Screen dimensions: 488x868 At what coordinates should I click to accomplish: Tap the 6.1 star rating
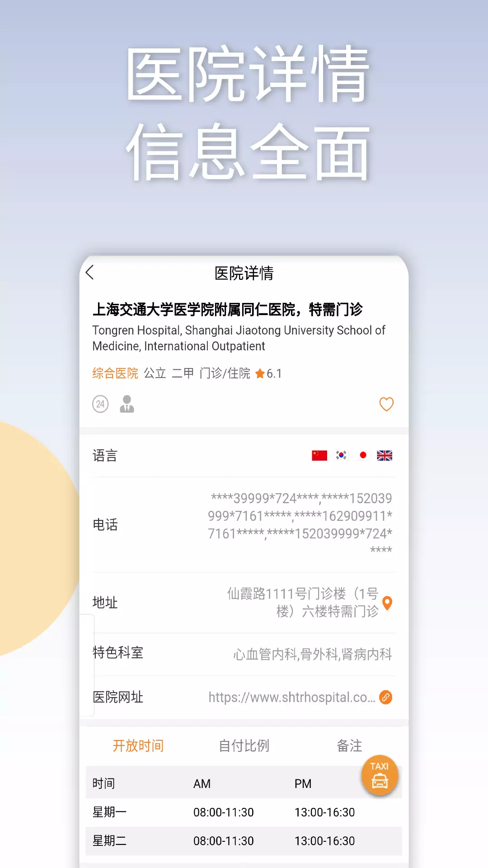click(268, 373)
